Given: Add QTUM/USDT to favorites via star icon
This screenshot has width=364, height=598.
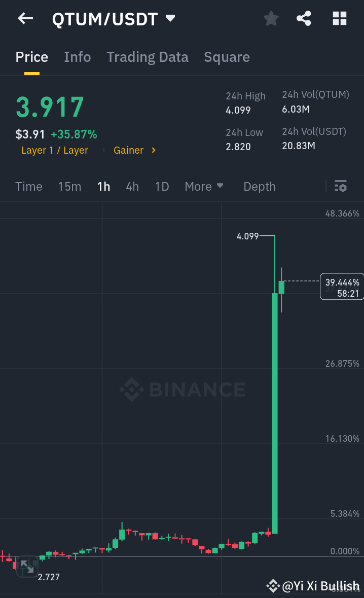Looking at the screenshot, I should 271,18.
